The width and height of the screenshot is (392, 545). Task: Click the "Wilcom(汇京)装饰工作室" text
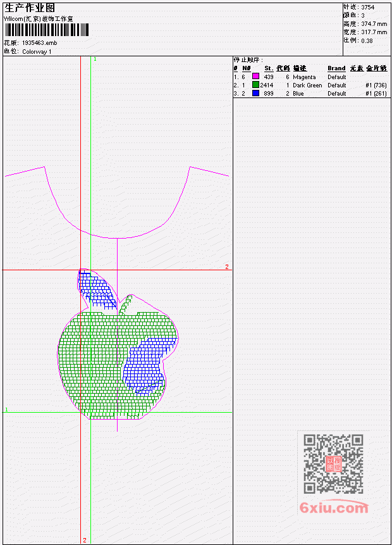[39, 19]
